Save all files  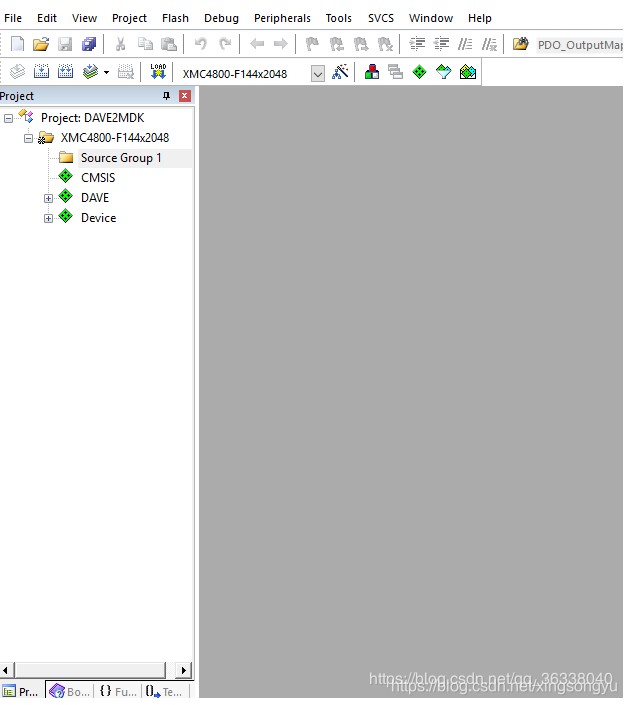click(89, 44)
